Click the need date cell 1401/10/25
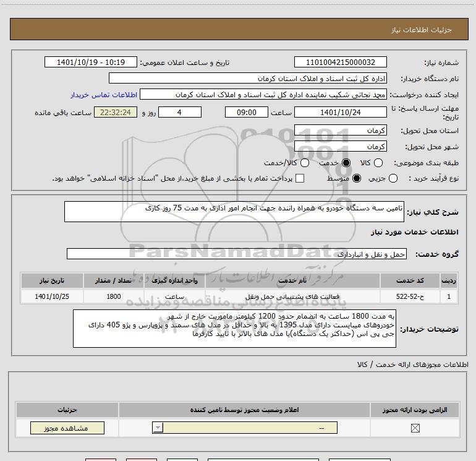The height and width of the screenshot is (461, 476). tap(52, 296)
